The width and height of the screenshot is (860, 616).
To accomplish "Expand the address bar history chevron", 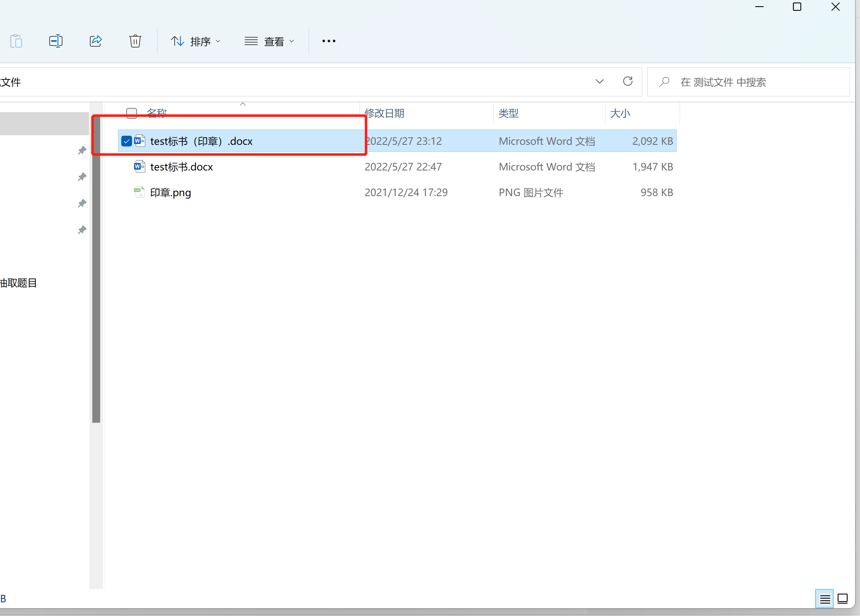I will [599, 81].
